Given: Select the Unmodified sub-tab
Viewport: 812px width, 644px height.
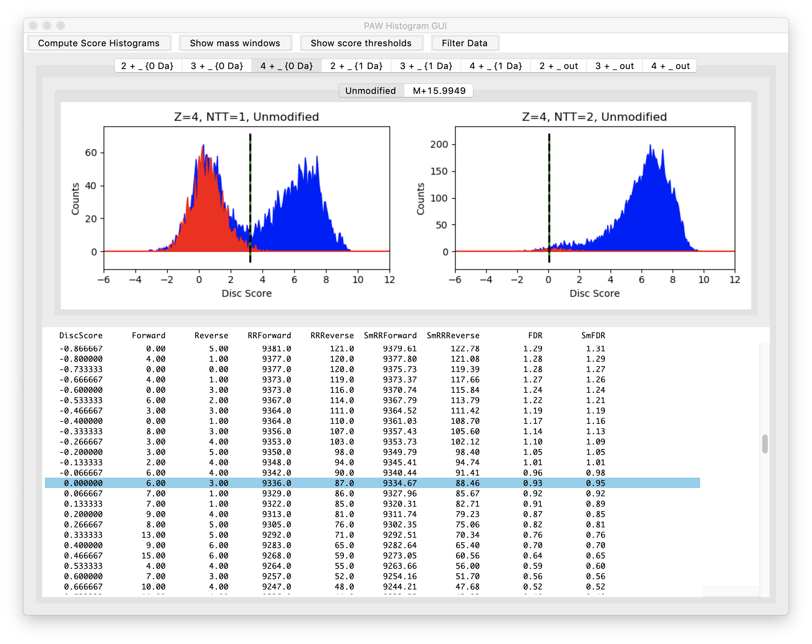Looking at the screenshot, I should [x=370, y=91].
